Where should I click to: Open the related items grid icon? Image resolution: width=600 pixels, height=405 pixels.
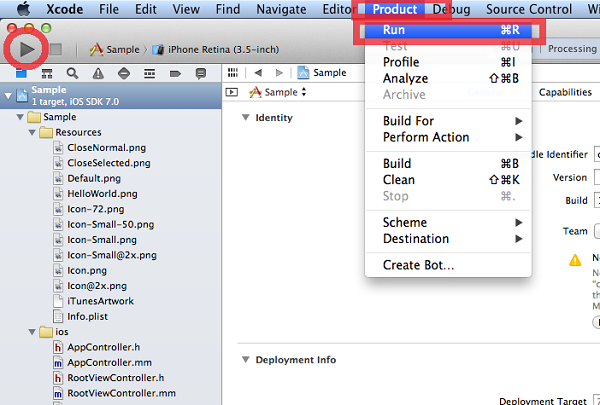(x=233, y=72)
